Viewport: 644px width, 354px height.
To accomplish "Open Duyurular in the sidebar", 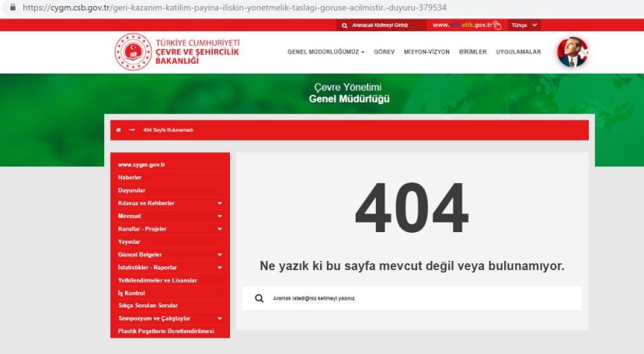I will tap(131, 190).
